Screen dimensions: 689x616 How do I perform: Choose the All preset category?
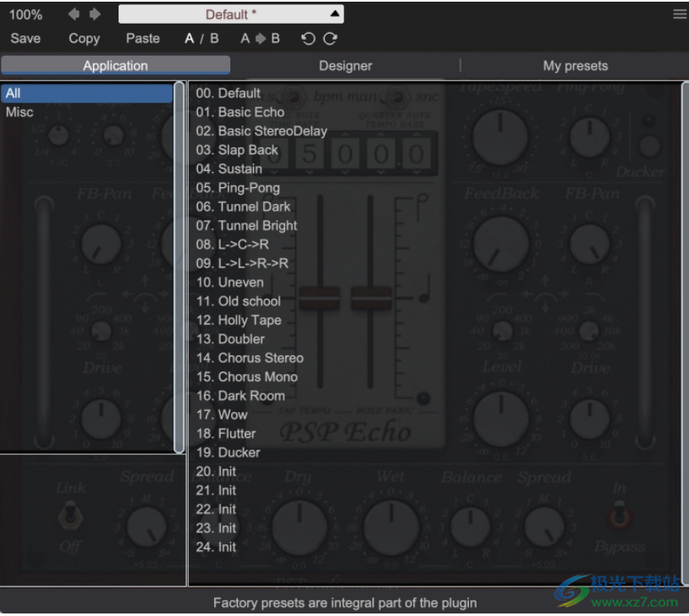[13, 93]
